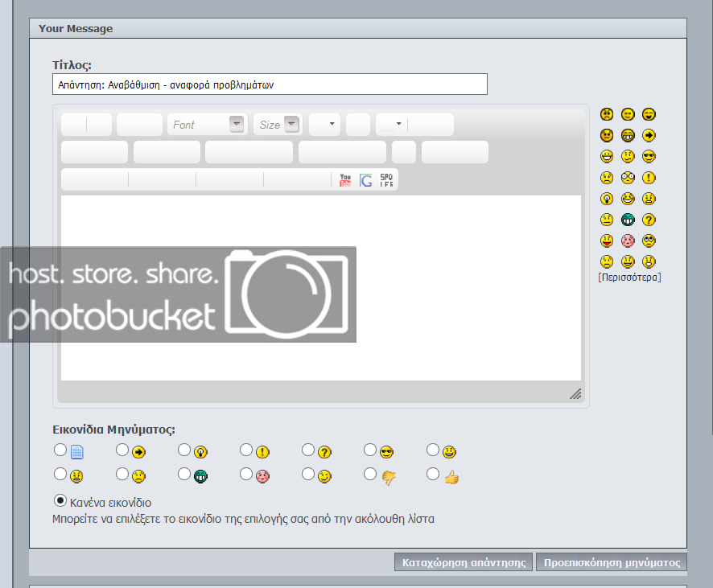Click the thumbs-down message icon image

click(389, 478)
